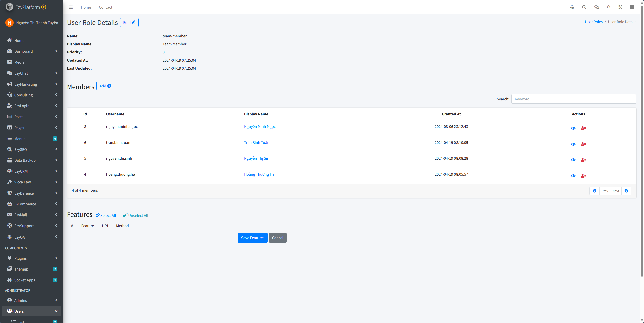Image resolution: width=644 pixels, height=323 pixels.
Task: Click the globe language icon in top bar
Action: (x=572, y=7)
